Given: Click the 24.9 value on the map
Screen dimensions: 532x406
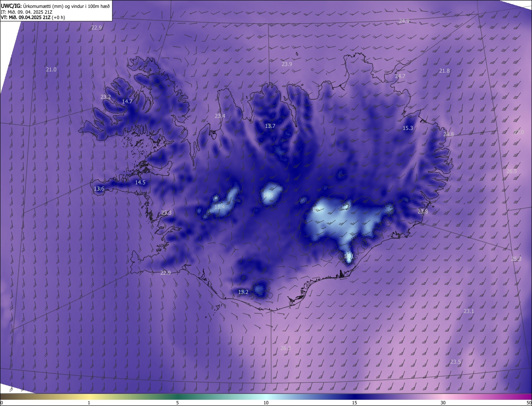Looking at the screenshot, I should tap(404, 21).
